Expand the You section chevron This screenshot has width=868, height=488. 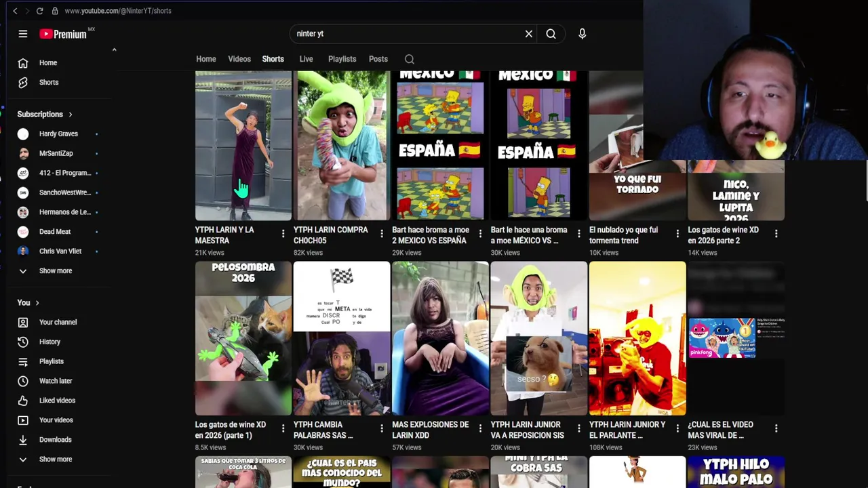pos(37,303)
